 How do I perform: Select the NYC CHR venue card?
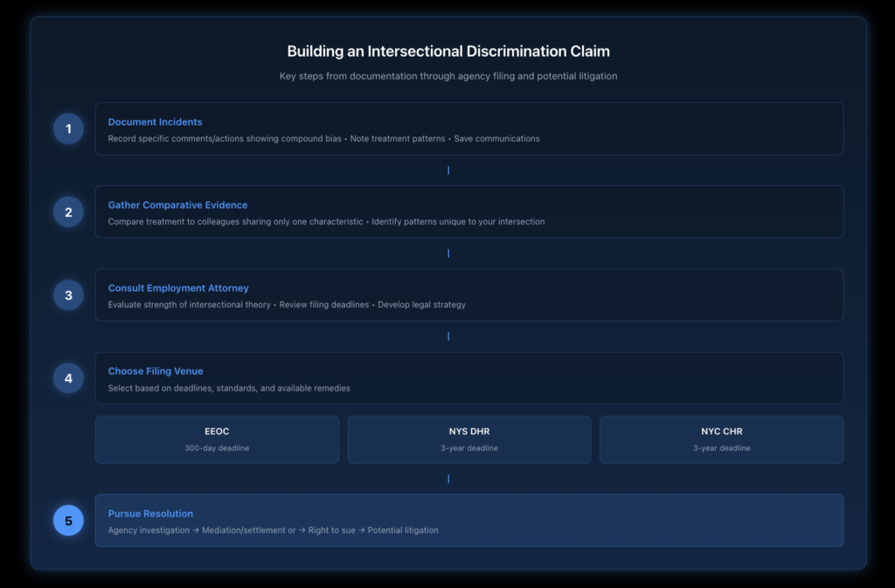coord(721,439)
